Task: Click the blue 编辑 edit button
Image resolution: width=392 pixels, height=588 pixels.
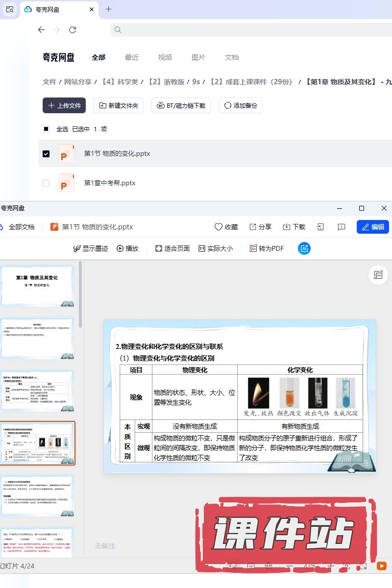Action: click(372, 227)
